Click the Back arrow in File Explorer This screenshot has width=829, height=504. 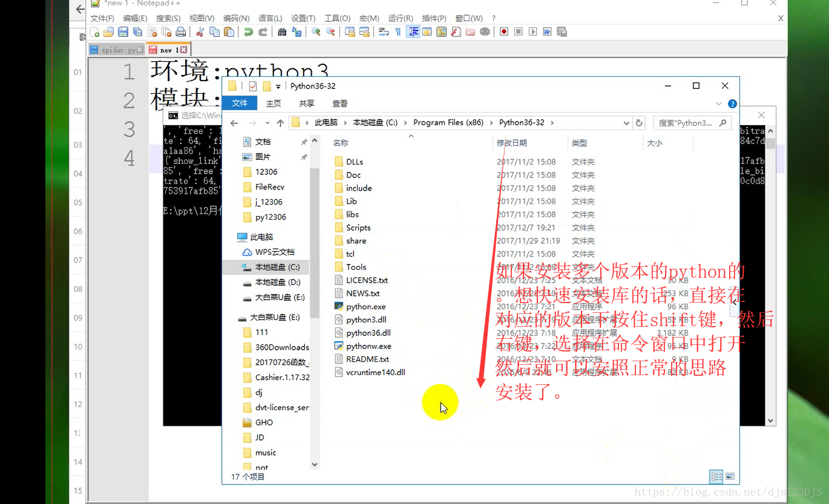point(235,123)
